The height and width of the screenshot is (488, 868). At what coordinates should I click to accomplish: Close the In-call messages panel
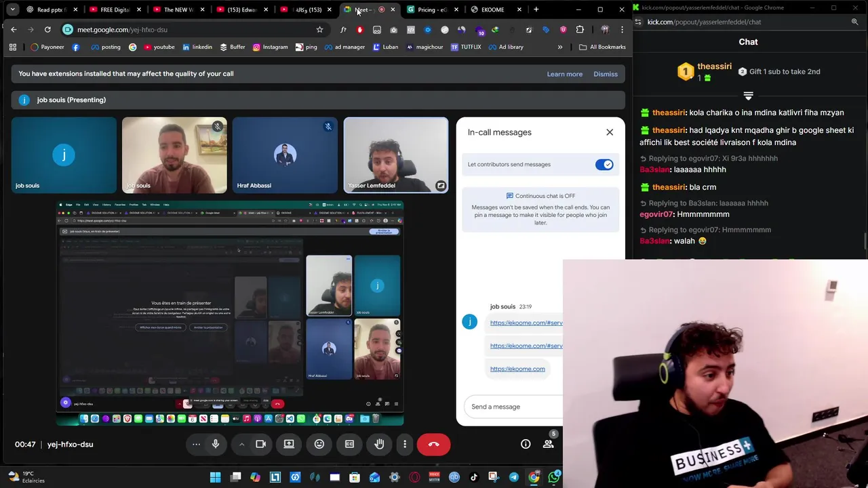(x=610, y=132)
